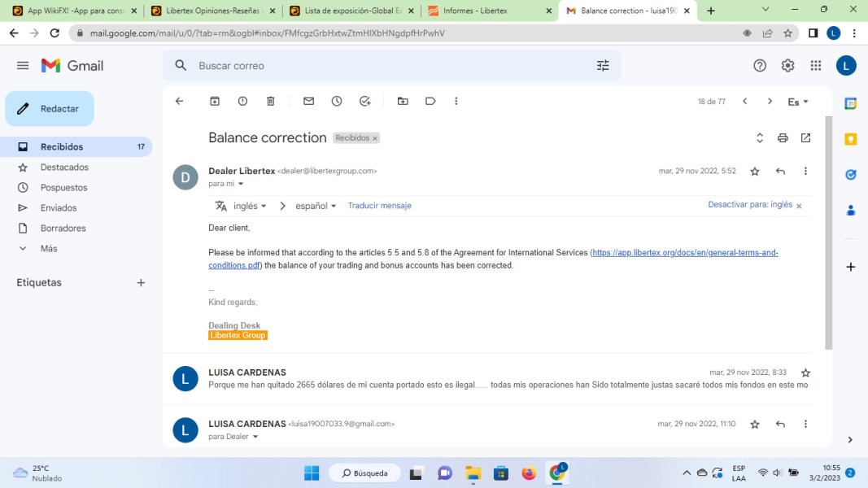Open the labels icon in toolbar
This screenshot has width=868, height=488.
[430, 101]
